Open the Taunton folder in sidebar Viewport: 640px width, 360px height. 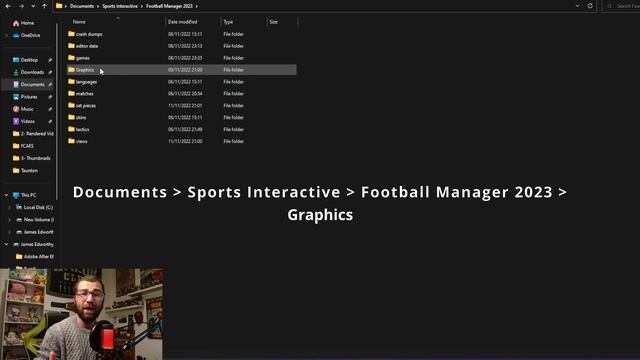point(25,170)
